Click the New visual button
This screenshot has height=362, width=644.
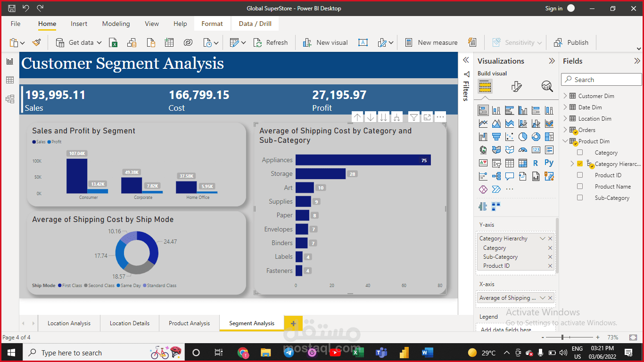coord(325,42)
